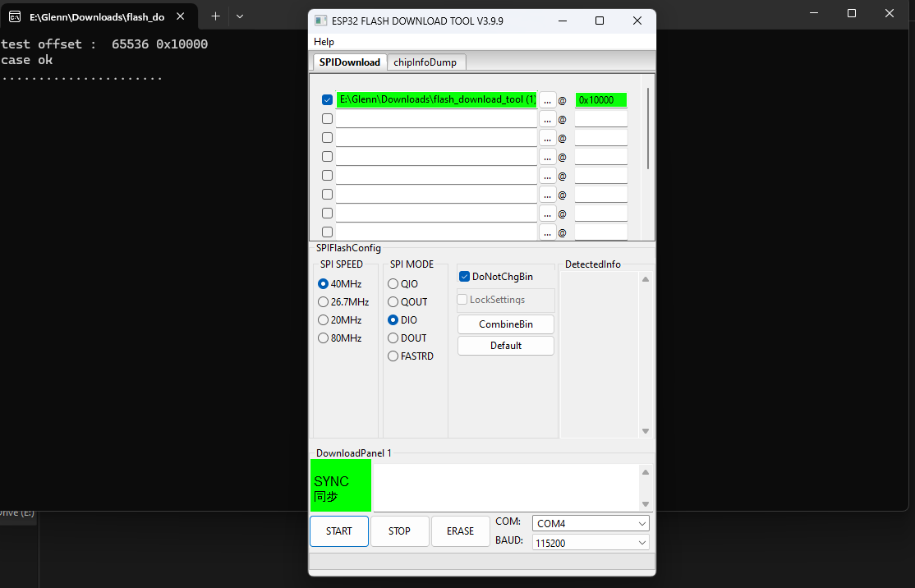Select DOUT SPI mode
This screenshot has height=588, width=915.
(x=407, y=338)
